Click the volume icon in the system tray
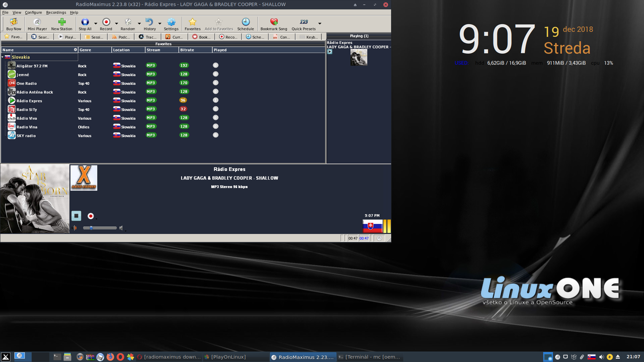The width and height of the screenshot is (644, 362). click(601, 357)
